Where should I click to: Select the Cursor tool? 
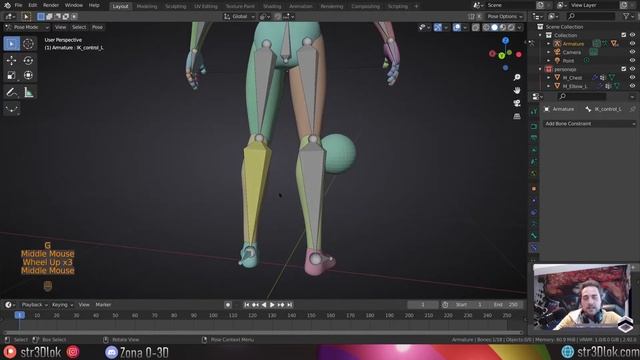(x=28, y=44)
